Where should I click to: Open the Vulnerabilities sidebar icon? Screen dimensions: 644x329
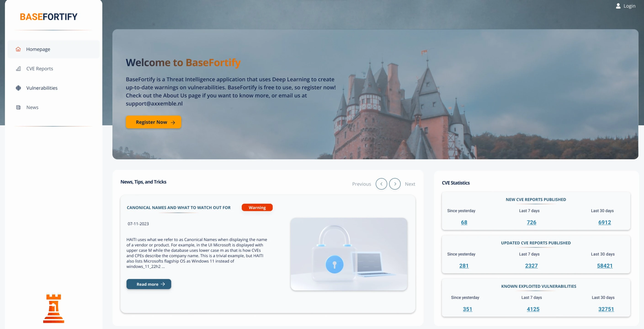click(18, 88)
